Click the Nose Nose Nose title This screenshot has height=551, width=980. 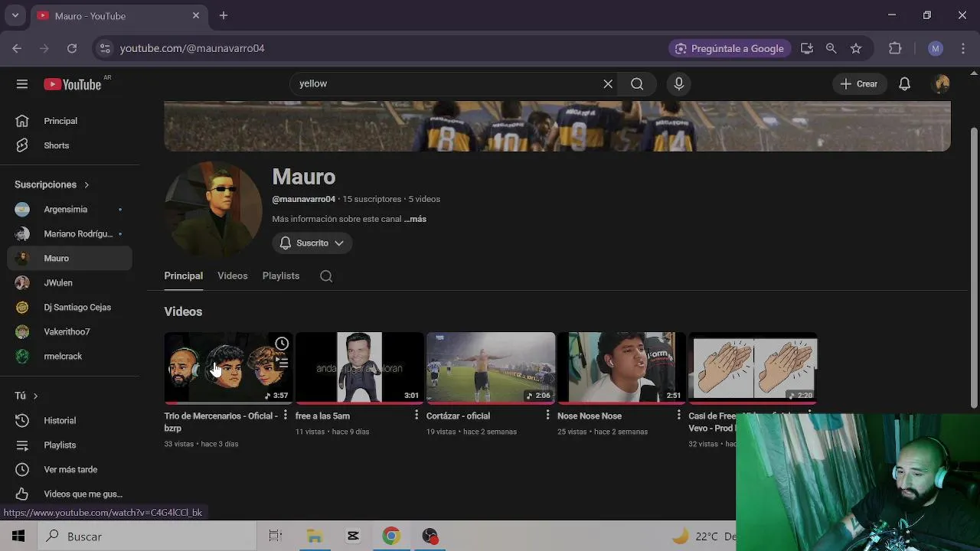pyautogui.click(x=590, y=416)
